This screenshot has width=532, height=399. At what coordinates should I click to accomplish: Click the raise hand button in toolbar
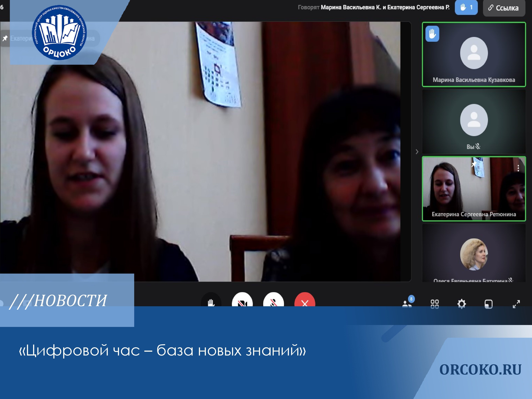[x=211, y=301]
